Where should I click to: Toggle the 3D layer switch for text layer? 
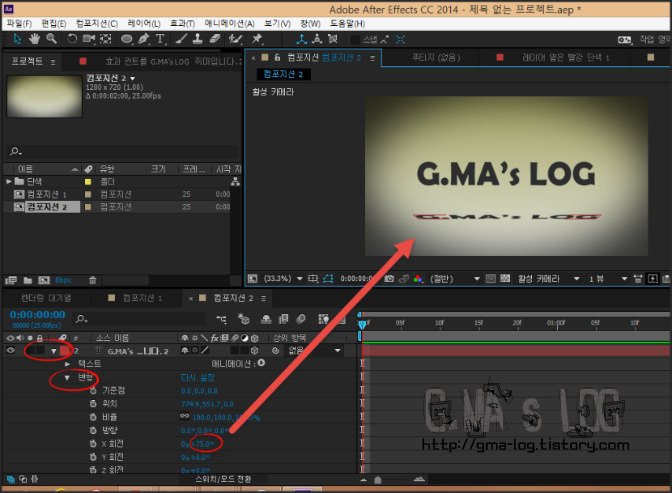click(255, 351)
